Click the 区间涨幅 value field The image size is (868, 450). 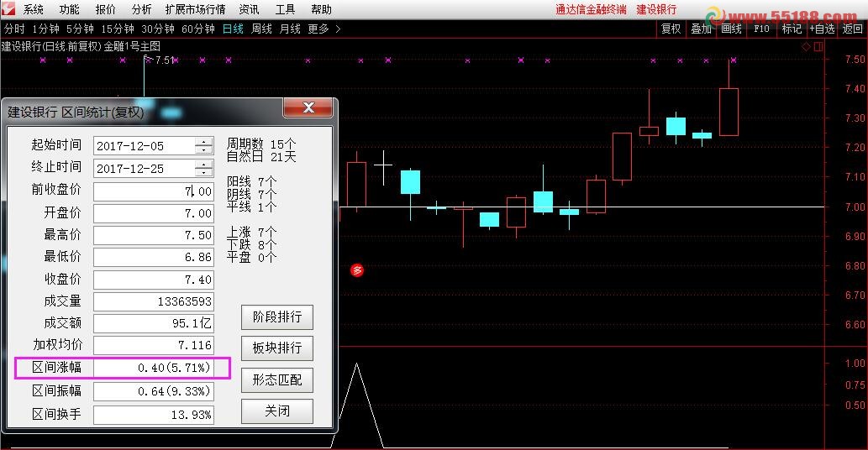coord(153,368)
